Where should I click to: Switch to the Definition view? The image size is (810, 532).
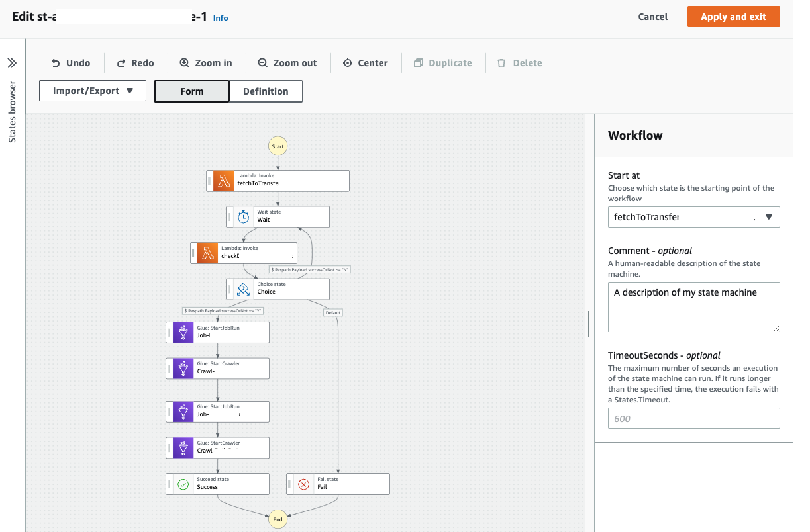(266, 91)
